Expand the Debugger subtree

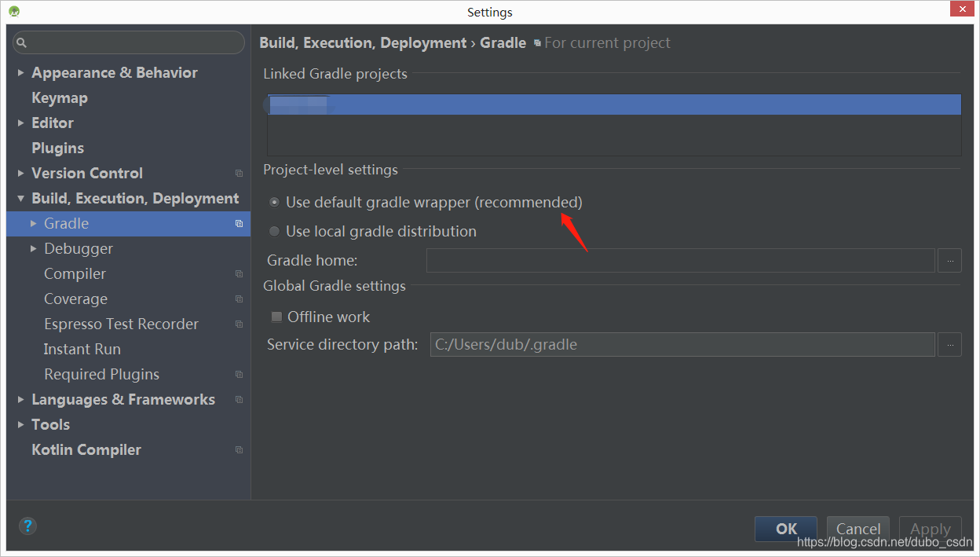34,249
